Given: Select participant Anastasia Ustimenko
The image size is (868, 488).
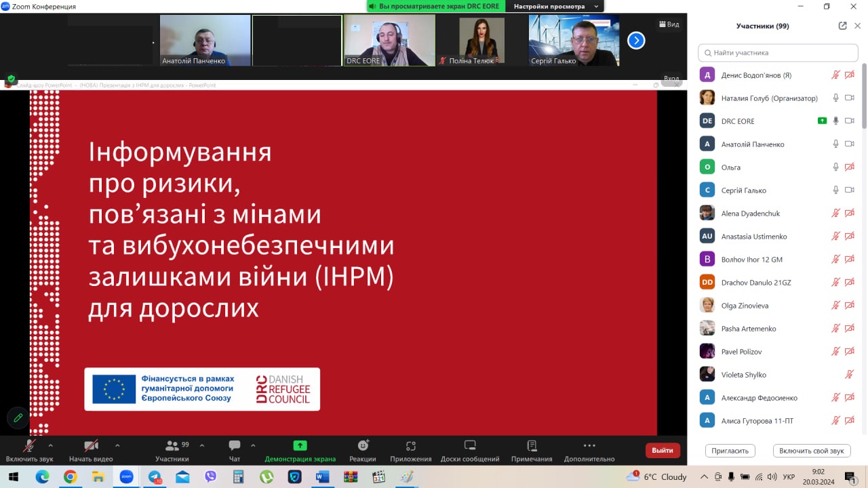Looking at the screenshot, I should [x=778, y=237].
